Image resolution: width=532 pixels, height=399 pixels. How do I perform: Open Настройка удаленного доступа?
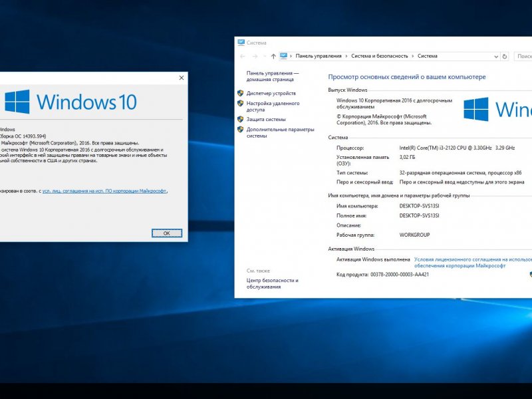(x=273, y=106)
